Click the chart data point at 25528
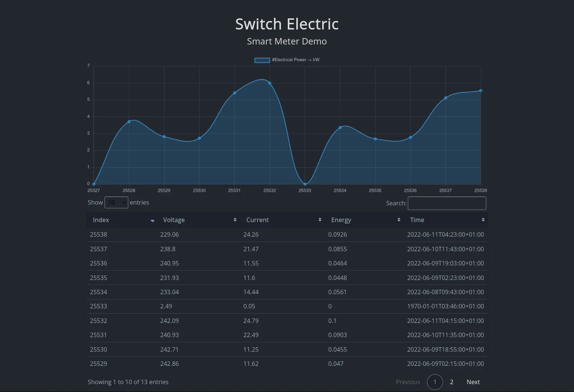Image resolution: width=574 pixels, height=392 pixels. [129, 122]
